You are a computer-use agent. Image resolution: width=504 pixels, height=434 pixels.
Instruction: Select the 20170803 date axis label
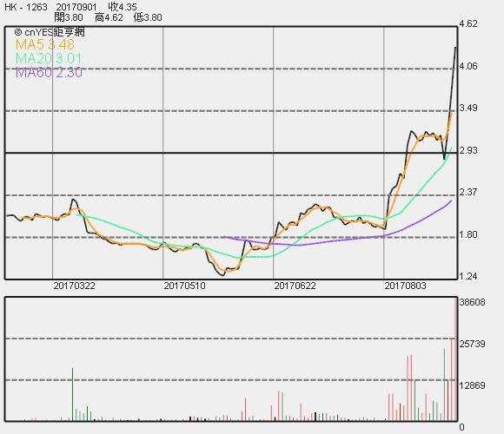click(x=405, y=286)
